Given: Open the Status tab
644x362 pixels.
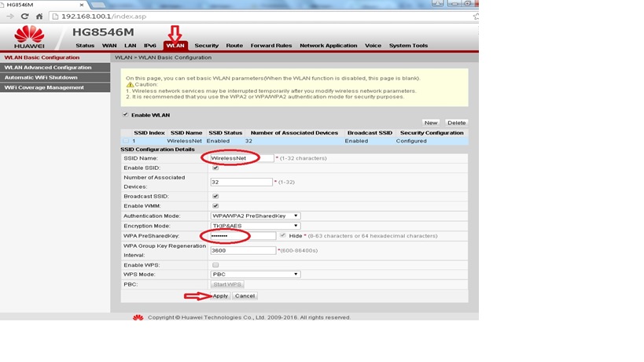Looking at the screenshot, I should pyautogui.click(x=85, y=46).
